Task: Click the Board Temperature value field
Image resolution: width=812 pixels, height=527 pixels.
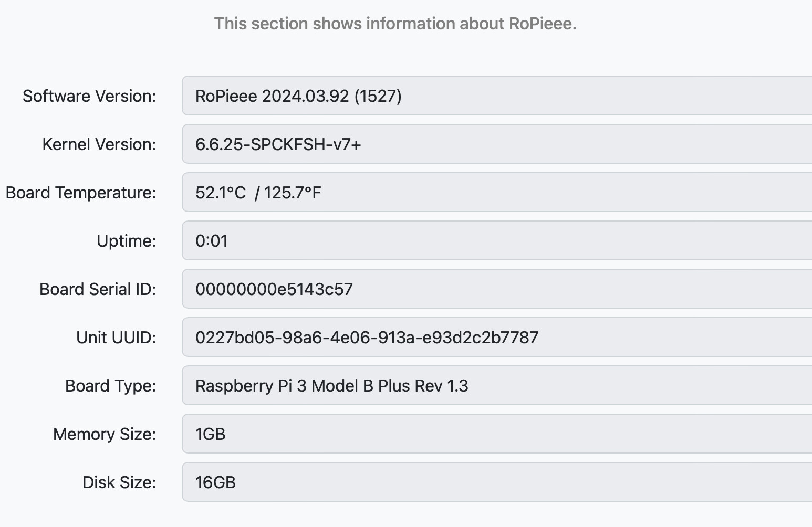Action: click(497, 192)
